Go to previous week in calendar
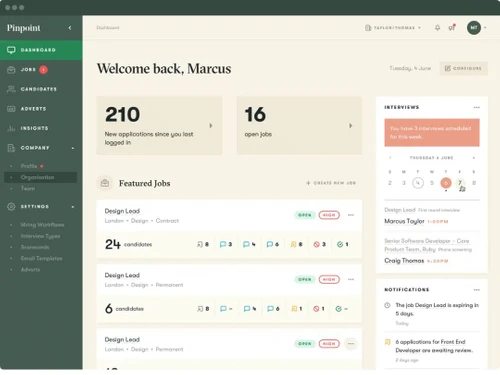 [390, 158]
